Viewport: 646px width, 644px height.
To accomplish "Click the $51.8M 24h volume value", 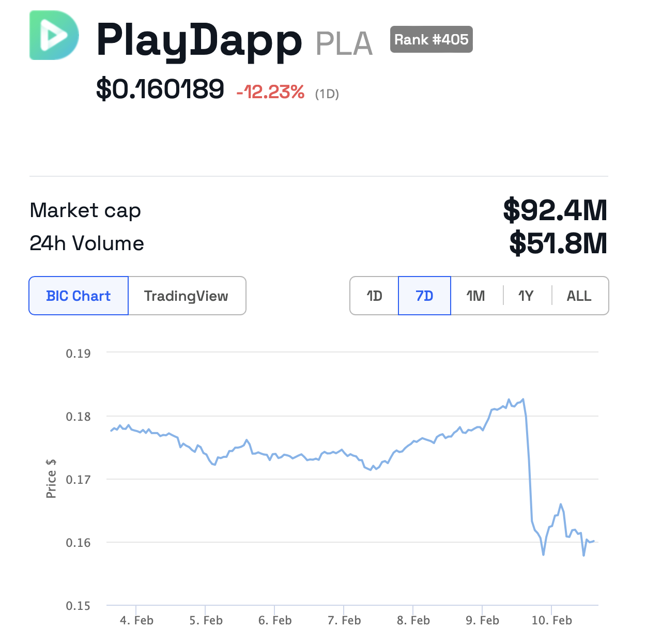I will click(x=558, y=243).
